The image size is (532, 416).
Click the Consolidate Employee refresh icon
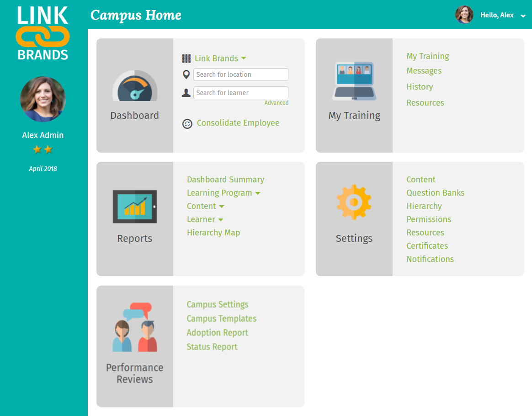tap(187, 123)
